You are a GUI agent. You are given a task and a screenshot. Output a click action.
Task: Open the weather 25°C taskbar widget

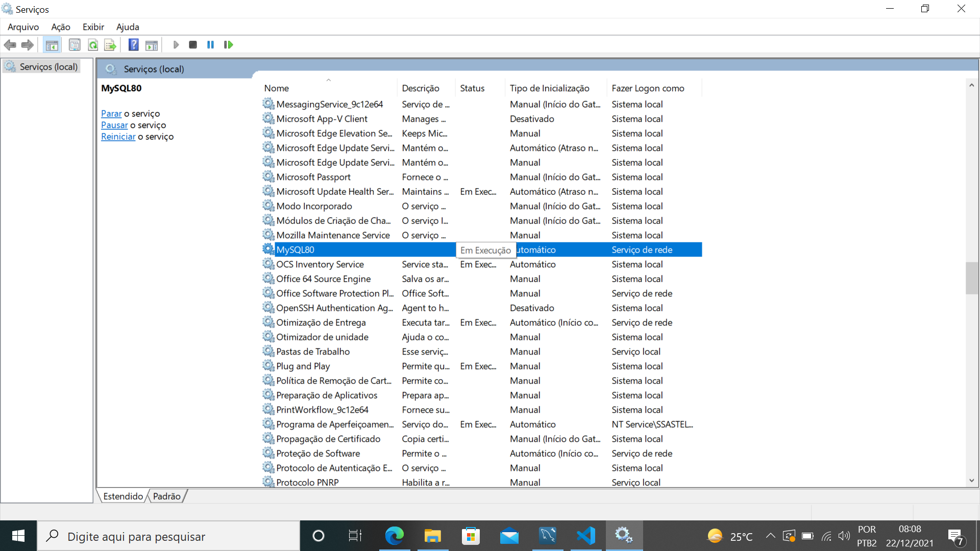click(x=731, y=536)
